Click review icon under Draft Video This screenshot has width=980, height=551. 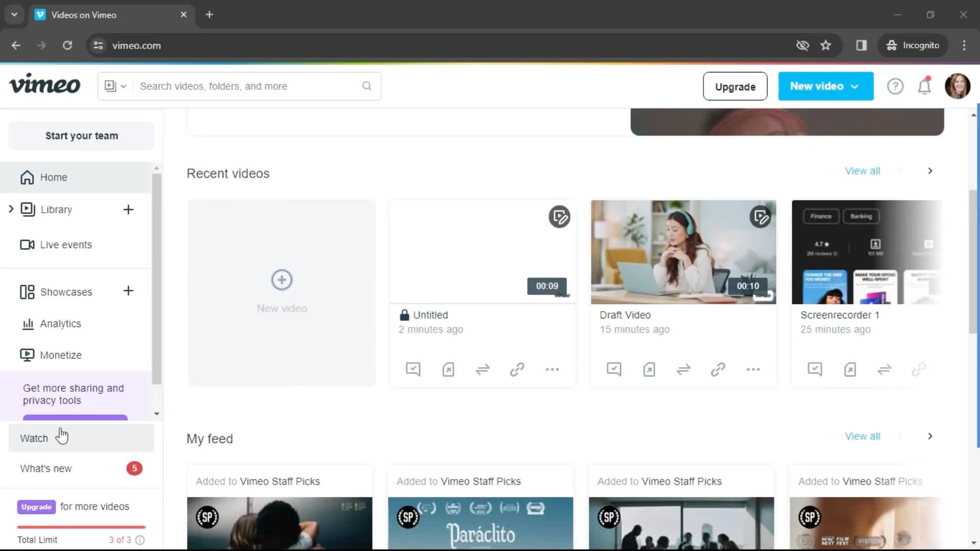[x=614, y=369]
